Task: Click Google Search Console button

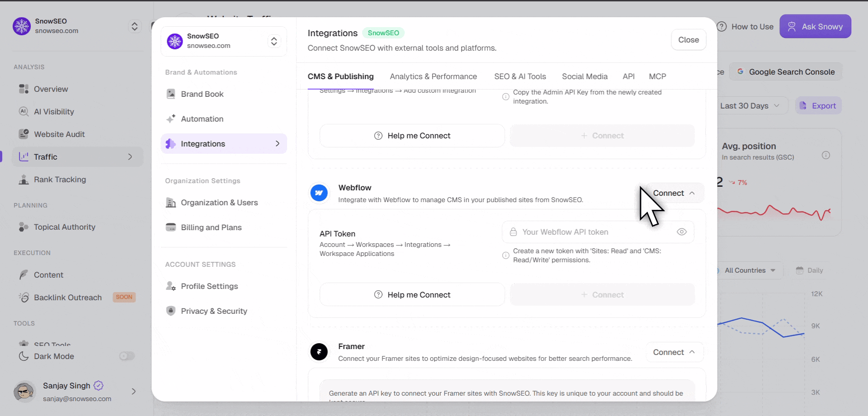Action: tap(786, 72)
